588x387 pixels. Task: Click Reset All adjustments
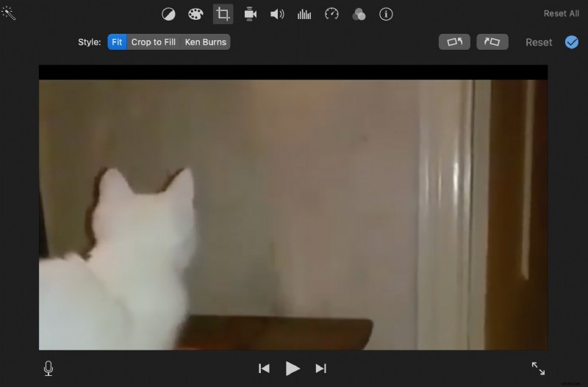pos(562,13)
